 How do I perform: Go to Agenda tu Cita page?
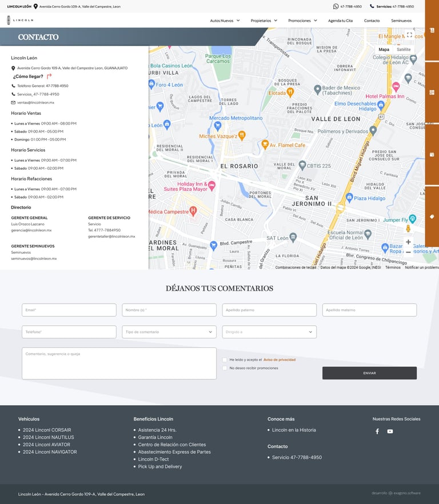[x=340, y=21]
